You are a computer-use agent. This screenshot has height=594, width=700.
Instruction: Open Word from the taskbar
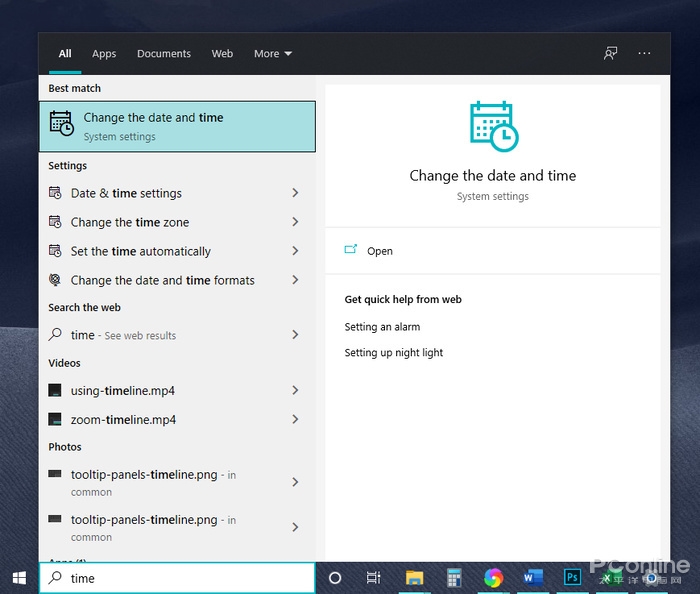click(x=531, y=578)
